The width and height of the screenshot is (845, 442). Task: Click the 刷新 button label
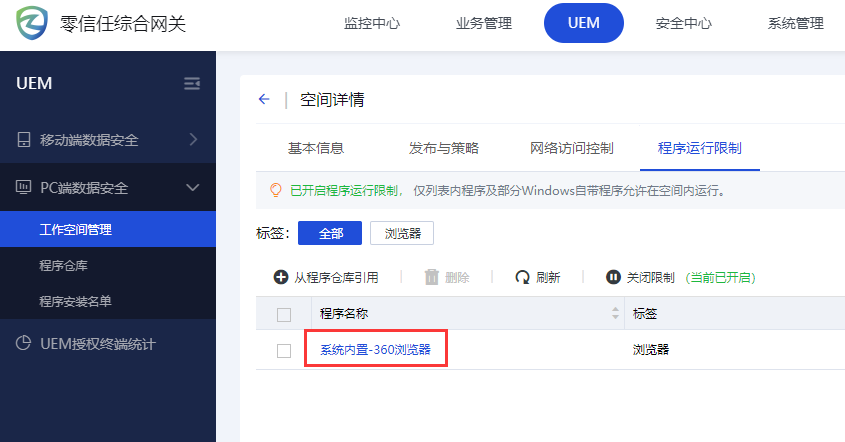(548, 277)
